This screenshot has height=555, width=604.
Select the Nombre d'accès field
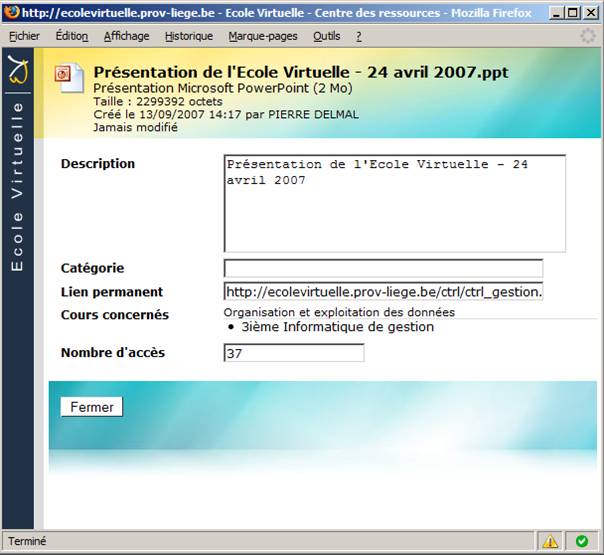coord(294,353)
